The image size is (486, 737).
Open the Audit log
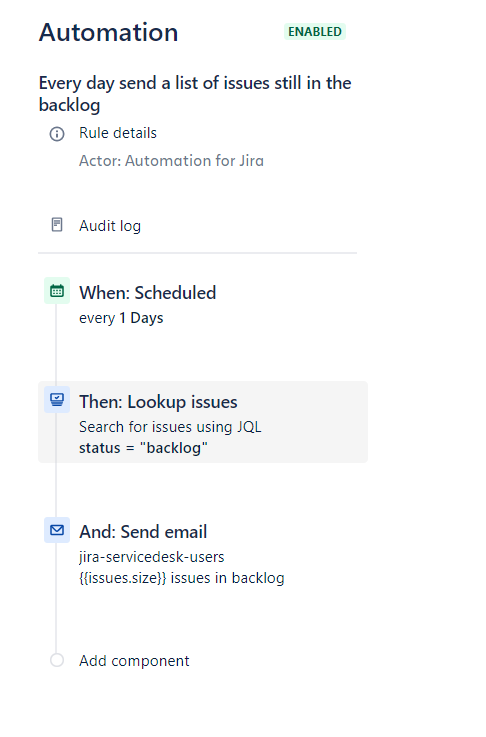point(110,226)
